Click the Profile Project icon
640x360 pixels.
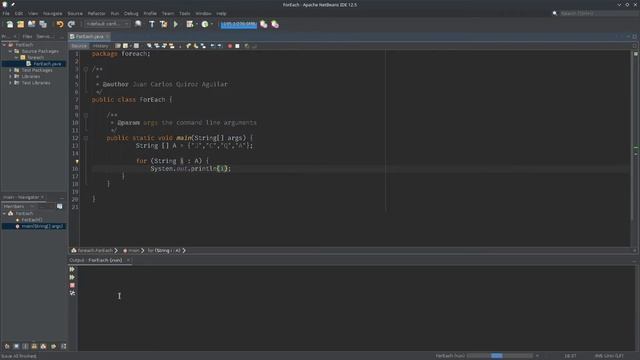pyautogui.click(x=205, y=24)
